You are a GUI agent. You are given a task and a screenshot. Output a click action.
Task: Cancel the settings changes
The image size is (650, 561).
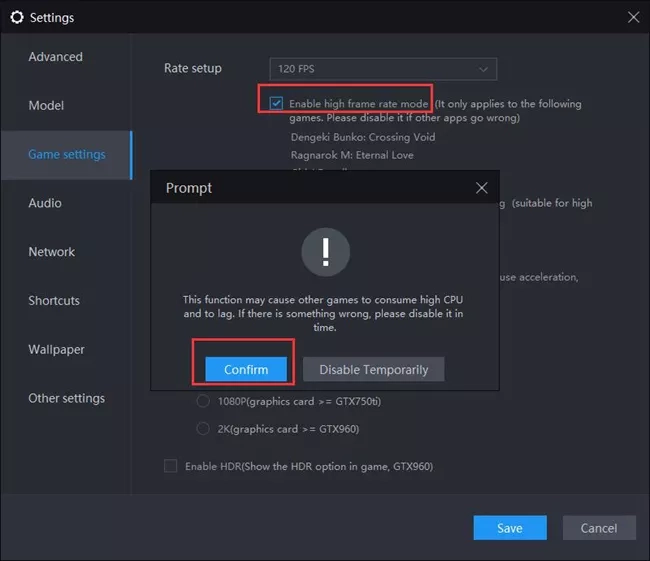click(x=599, y=528)
